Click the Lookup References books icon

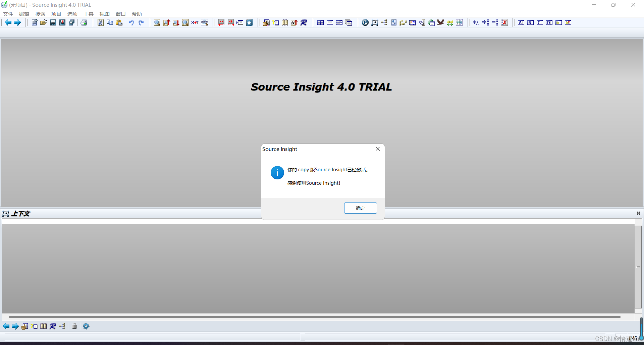click(x=285, y=22)
